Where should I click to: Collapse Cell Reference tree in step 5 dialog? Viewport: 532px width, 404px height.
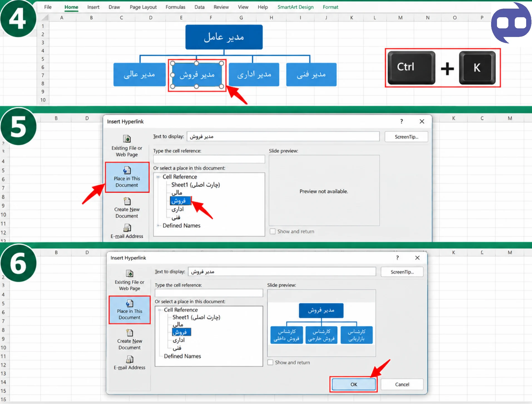tap(158, 177)
